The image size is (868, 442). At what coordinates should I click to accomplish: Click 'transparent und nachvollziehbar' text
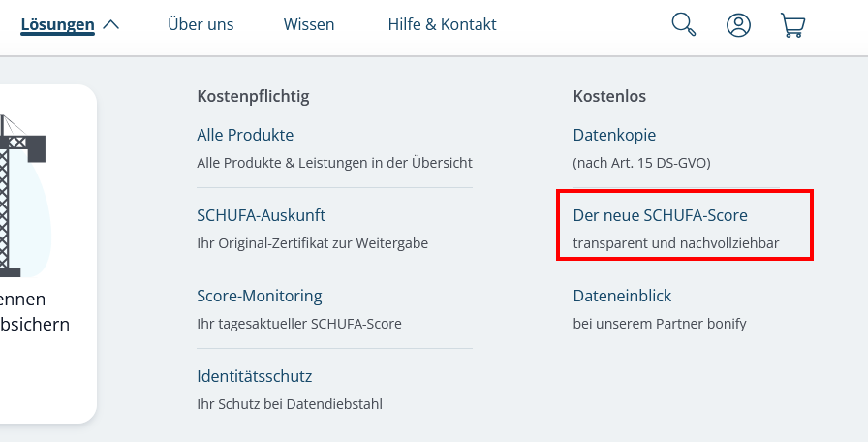click(676, 243)
